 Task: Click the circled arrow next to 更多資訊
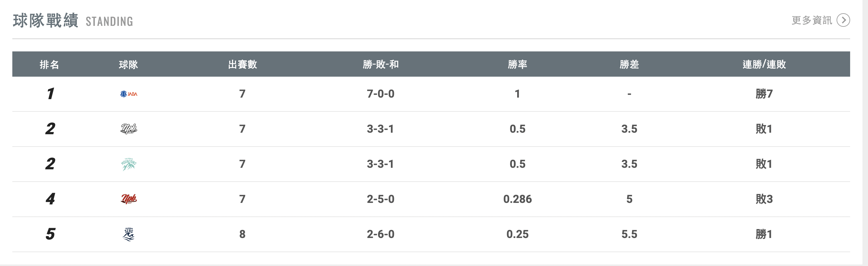(843, 20)
